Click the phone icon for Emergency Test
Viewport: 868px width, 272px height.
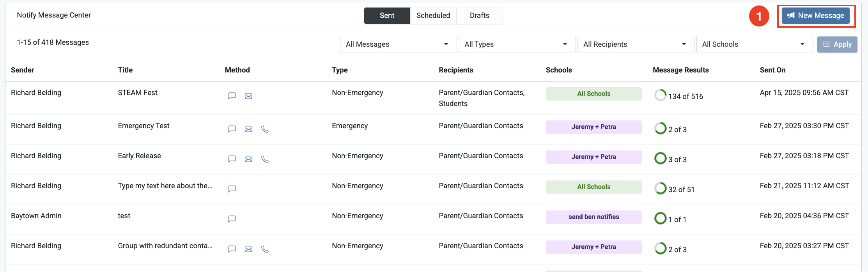pos(265,129)
